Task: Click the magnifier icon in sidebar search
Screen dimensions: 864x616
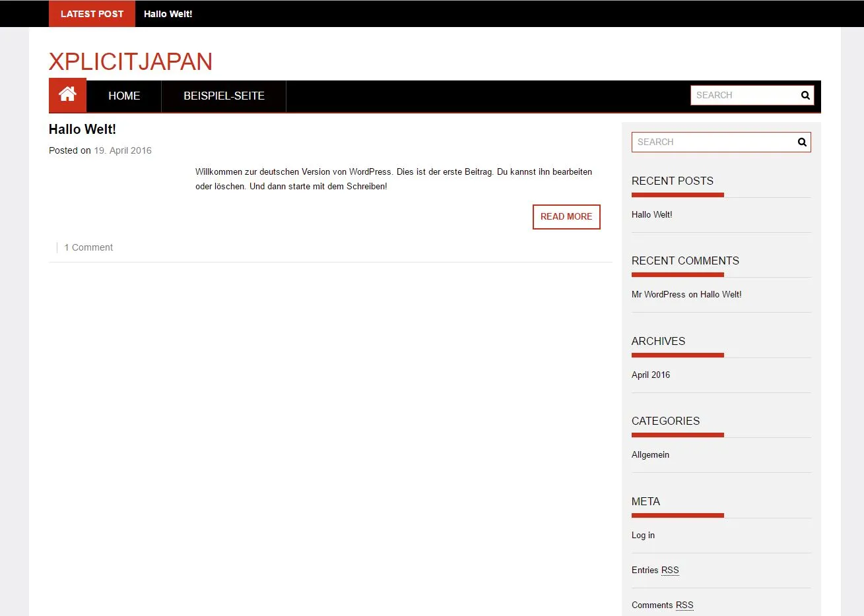Action: [x=802, y=142]
